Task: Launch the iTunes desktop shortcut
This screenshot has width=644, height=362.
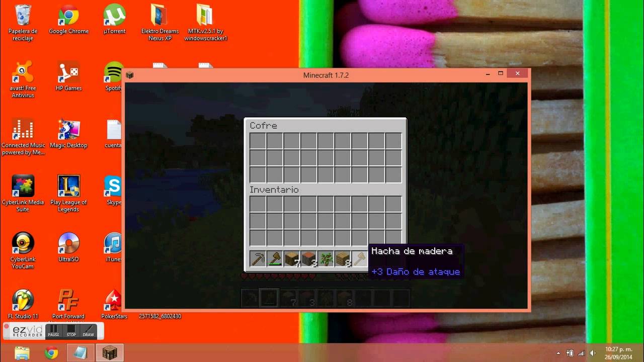Action: pyautogui.click(x=114, y=247)
